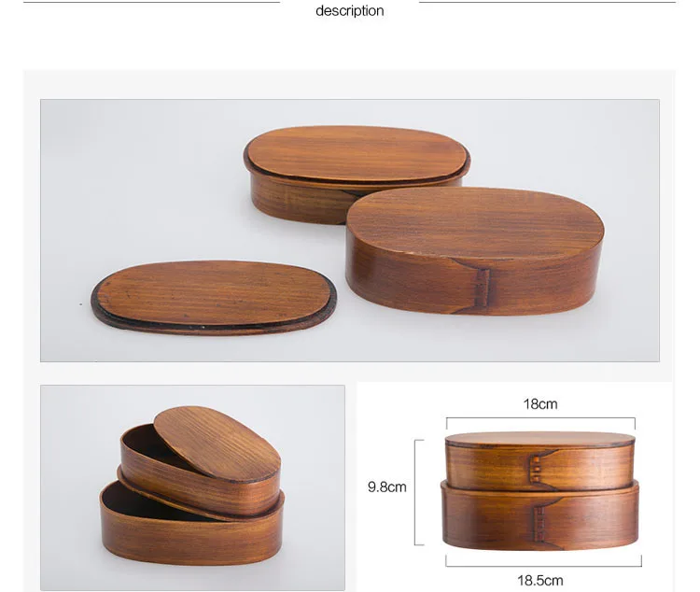
Task: Click the horizontal line left of 'description'
Action: tap(151, 2)
